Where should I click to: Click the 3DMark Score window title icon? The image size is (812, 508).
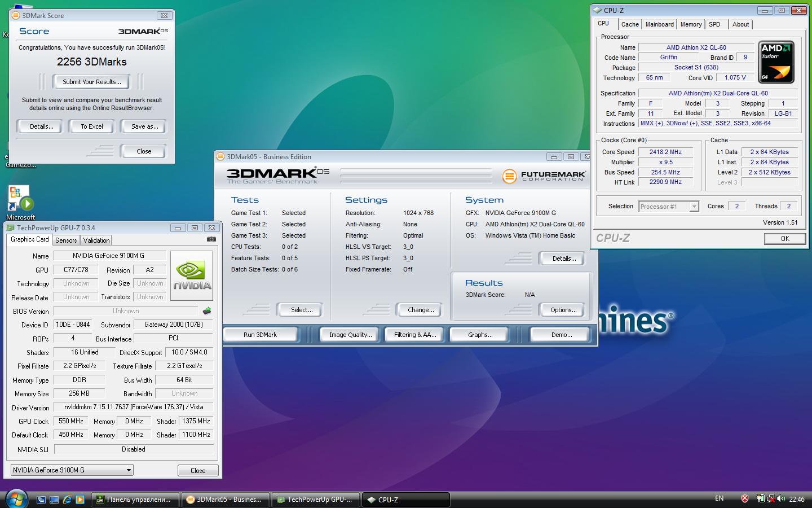16,15
